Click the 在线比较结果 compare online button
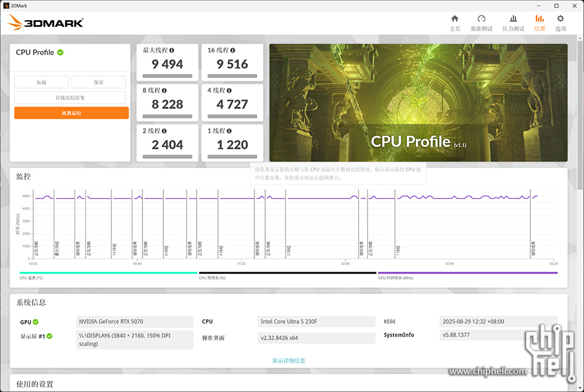 pos(70,98)
